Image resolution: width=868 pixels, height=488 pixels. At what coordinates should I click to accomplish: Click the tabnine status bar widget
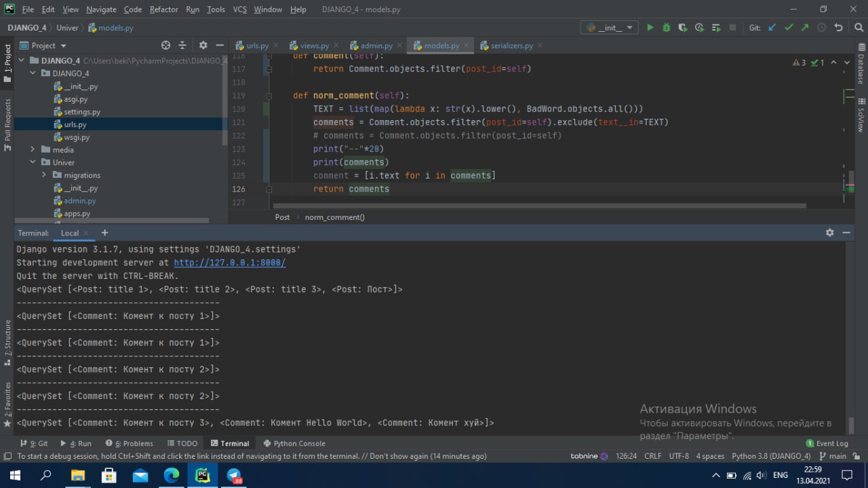589,456
